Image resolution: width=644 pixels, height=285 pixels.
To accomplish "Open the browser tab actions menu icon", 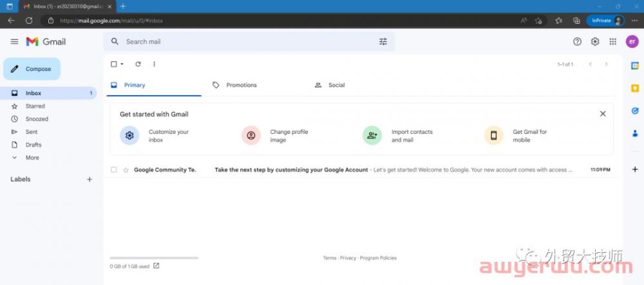I will point(9,6).
